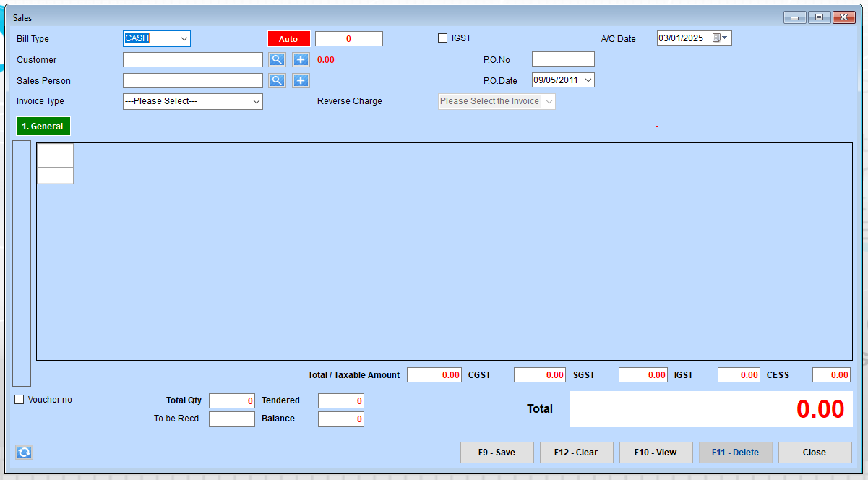Click the red Auto button
Viewport: 868px width, 480px height.
point(288,39)
